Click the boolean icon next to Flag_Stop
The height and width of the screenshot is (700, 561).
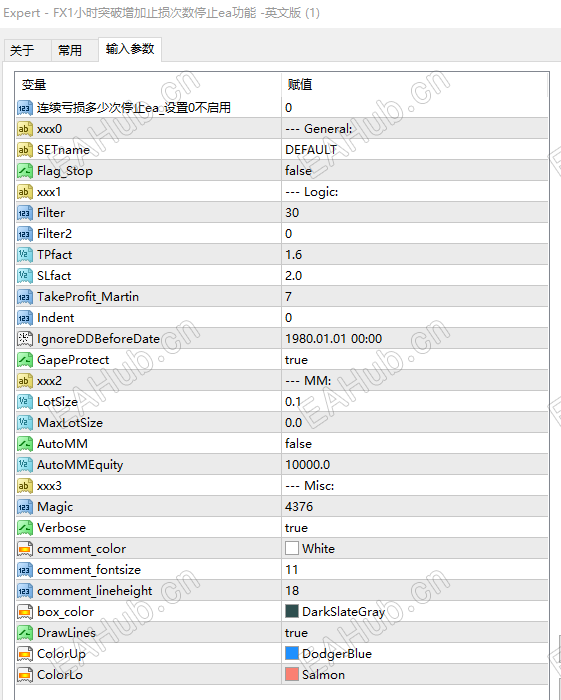click(x=25, y=171)
